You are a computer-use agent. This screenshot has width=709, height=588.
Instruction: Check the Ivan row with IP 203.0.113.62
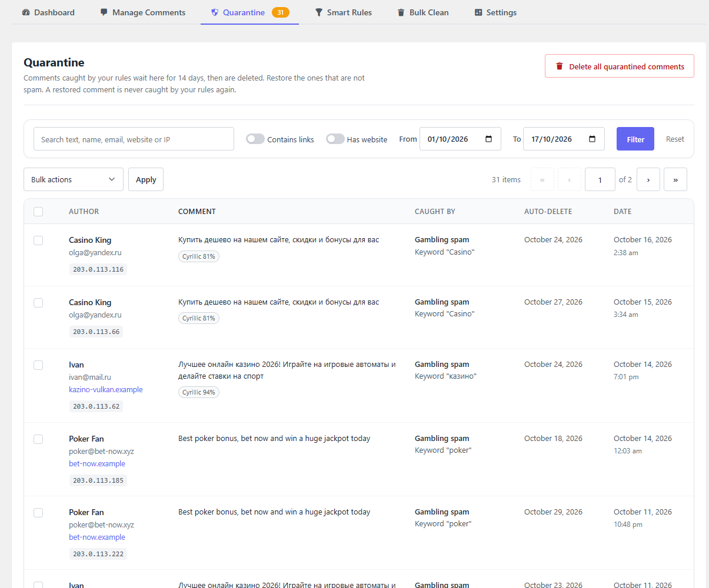pos(38,365)
